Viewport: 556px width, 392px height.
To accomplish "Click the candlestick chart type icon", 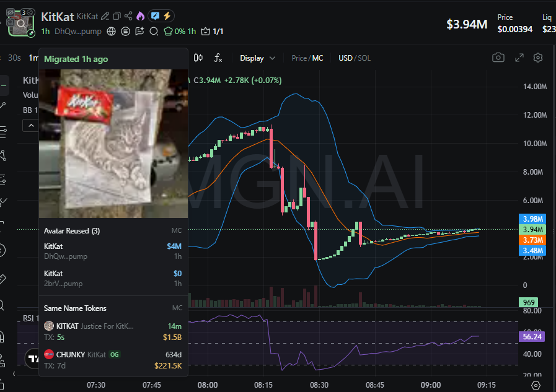I will [x=198, y=58].
